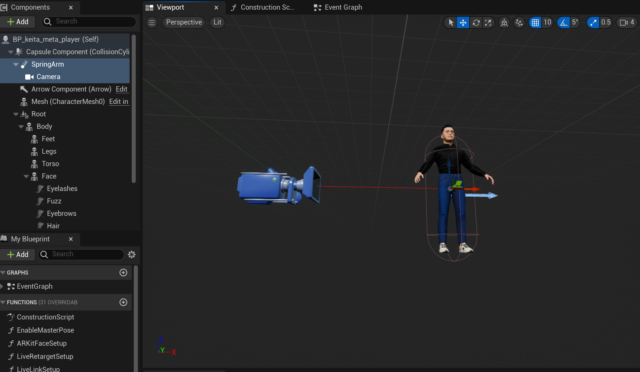Open scale snap 0.5 dropdown
The width and height of the screenshot is (640, 372).
[x=606, y=22]
